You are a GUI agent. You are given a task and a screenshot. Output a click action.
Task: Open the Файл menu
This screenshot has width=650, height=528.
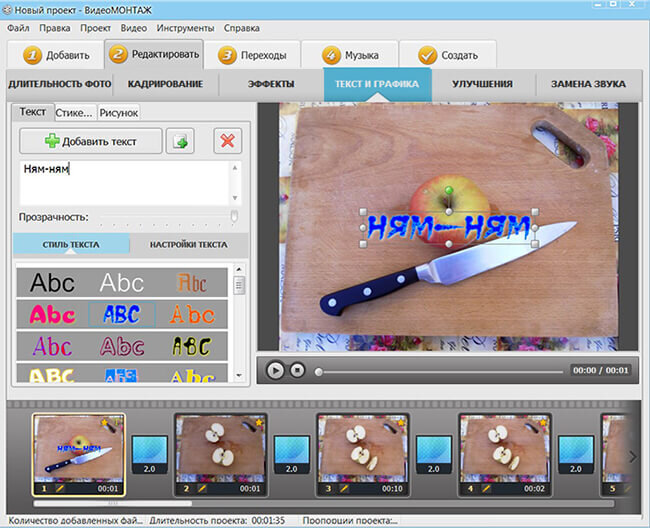18,28
